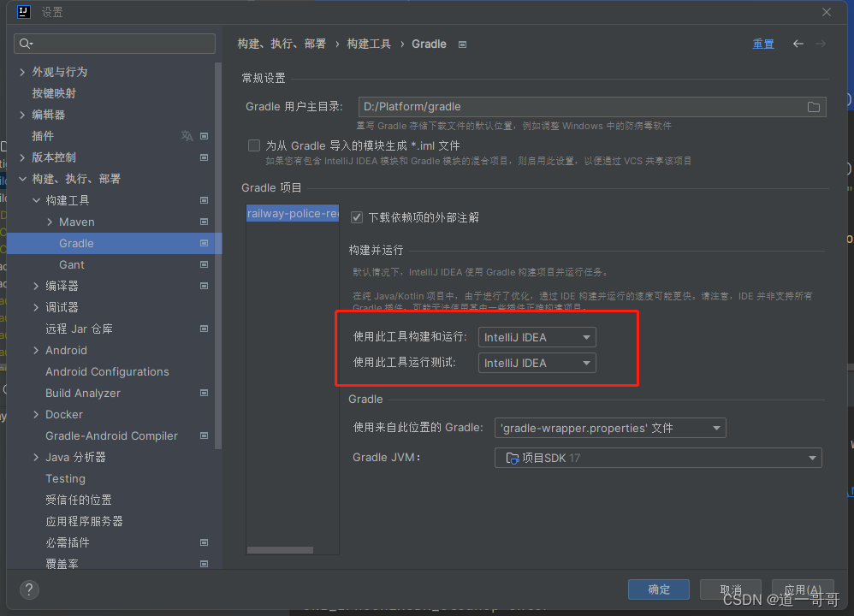Click the 重置 link

763,44
